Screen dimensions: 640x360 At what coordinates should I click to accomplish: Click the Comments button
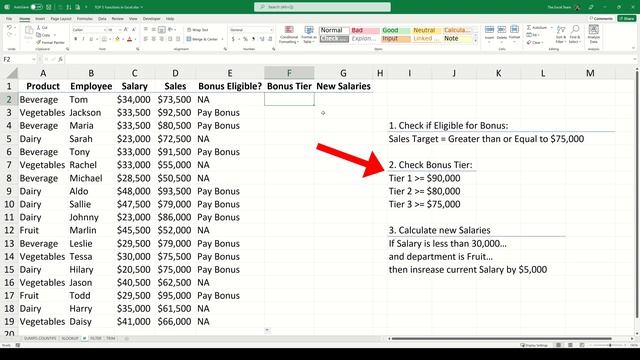click(601, 19)
